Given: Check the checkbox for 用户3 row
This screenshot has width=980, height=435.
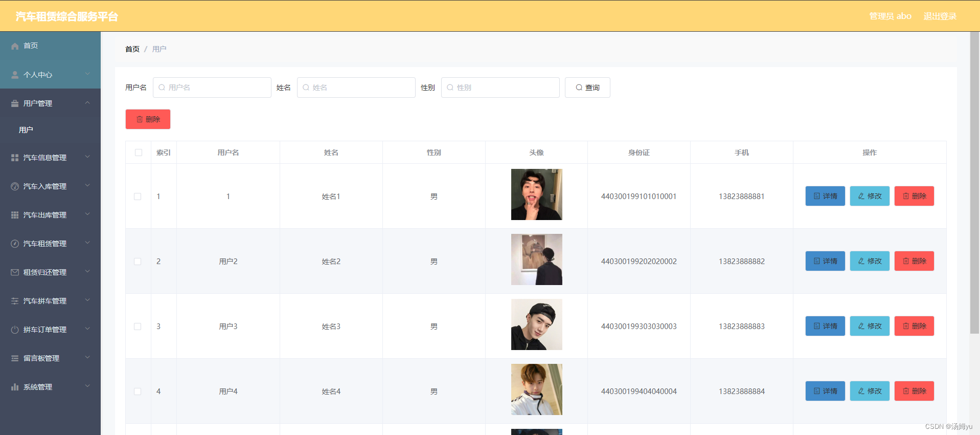Looking at the screenshot, I should tap(138, 327).
